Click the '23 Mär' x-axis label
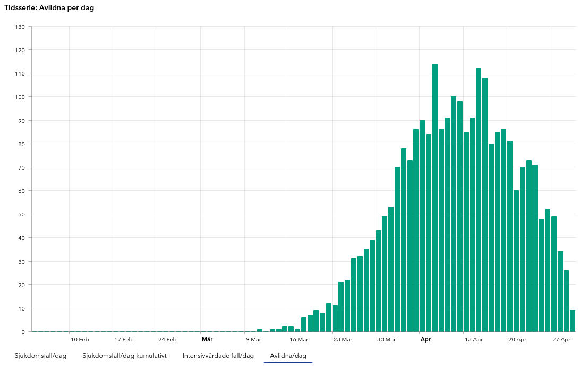 [x=343, y=340]
